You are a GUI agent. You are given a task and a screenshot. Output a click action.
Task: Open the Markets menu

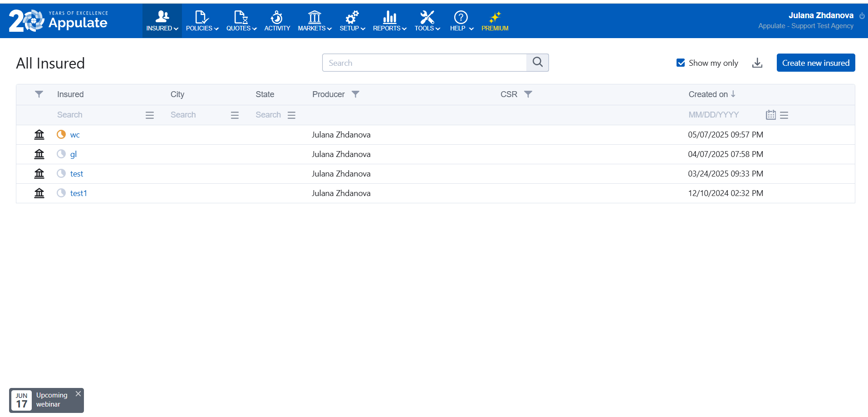[314, 21]
